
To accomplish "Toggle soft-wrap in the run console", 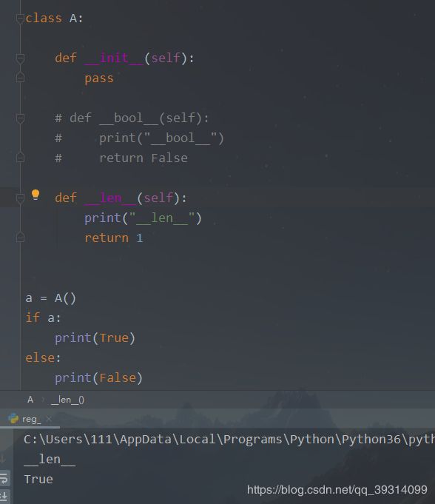I will tap(4, 478).
